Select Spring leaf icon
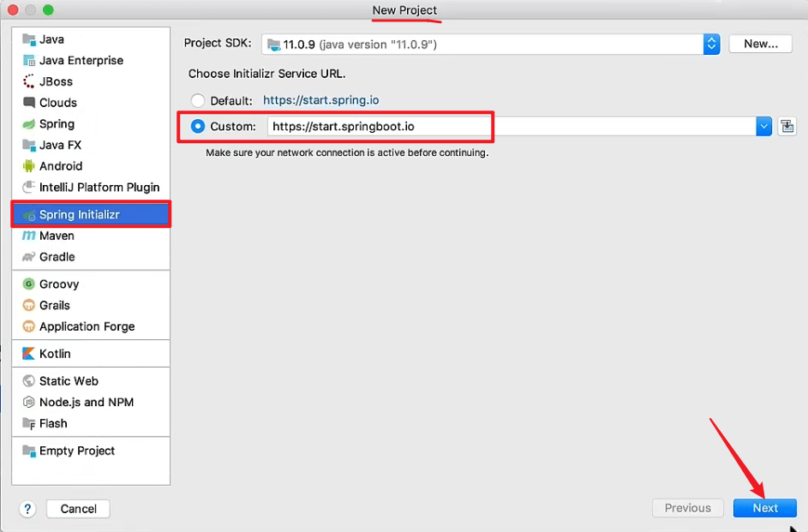This screenshot has width=808, height=532. 29,123
